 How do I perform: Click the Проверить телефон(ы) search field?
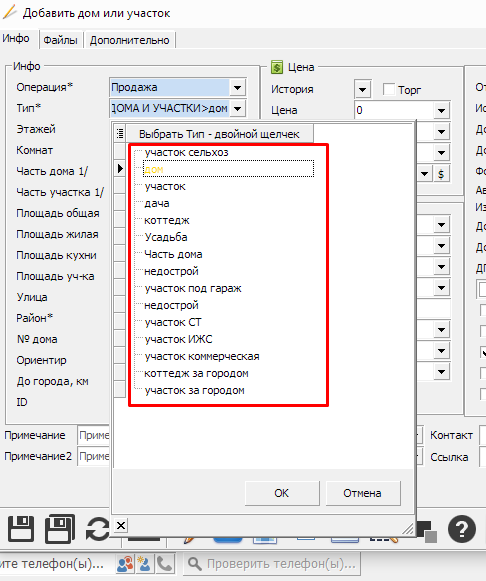click(x=273, y=564)
